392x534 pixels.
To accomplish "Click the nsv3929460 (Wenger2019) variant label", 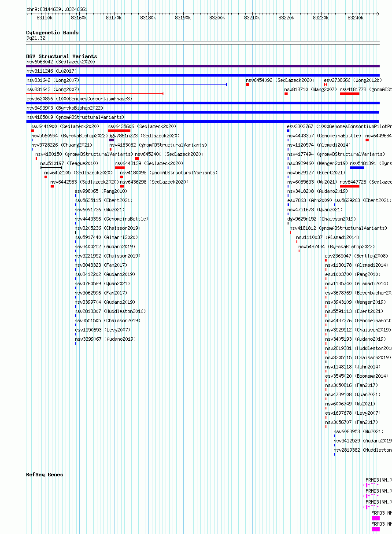I will coord(318,164).
